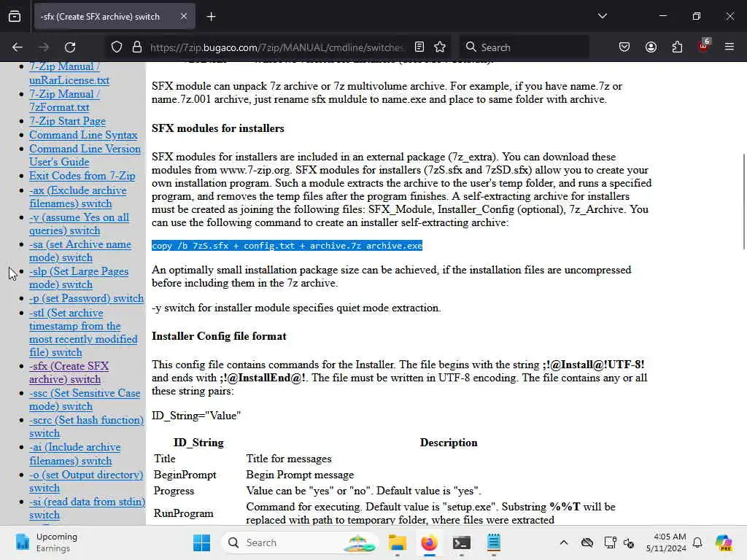Image resolution: width=747 pixels, height=560 pixels.
Task: Open -stl (Set archive timestamp) switch link
Action: (83, 332)
